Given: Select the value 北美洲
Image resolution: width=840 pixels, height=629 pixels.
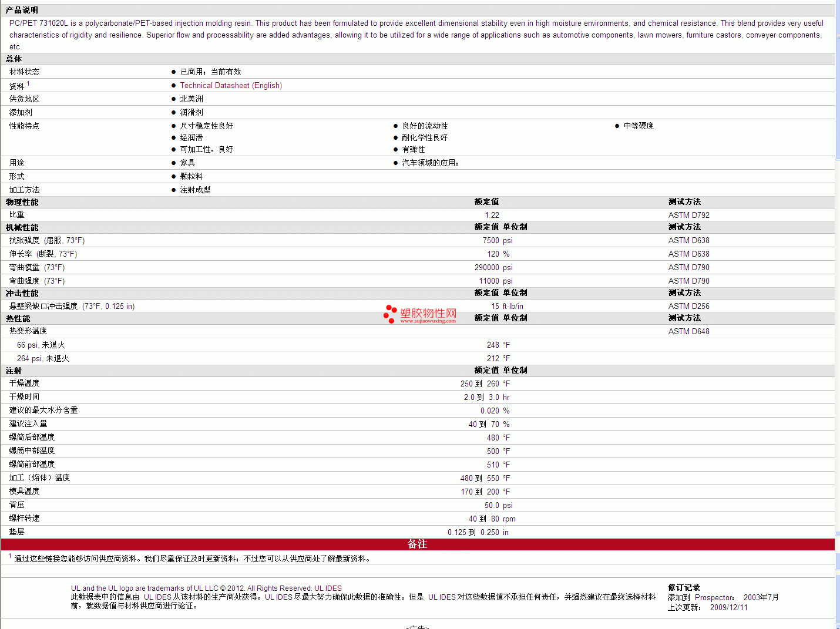Looking at the screenshot, I should coord(191,99).
